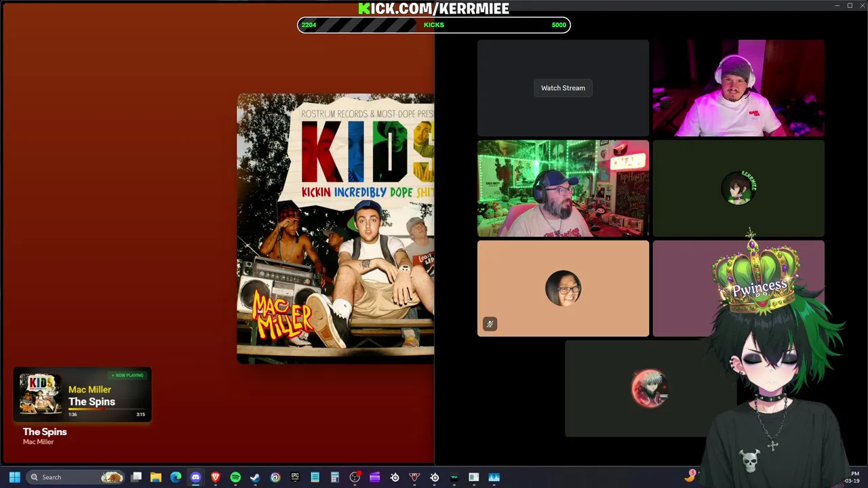Open Spotify from the taskbar
Viewport: 868px width, 488px height.
[235, 477]
